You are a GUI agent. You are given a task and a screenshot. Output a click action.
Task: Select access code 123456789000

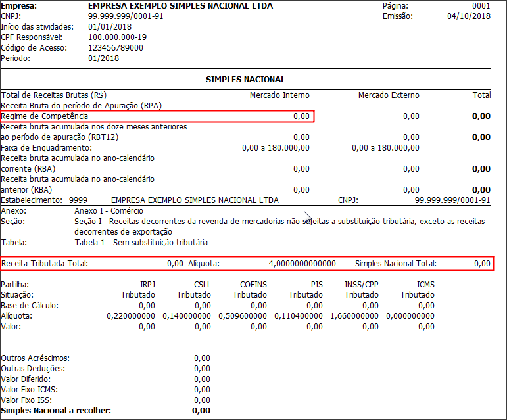pos(116,48)
